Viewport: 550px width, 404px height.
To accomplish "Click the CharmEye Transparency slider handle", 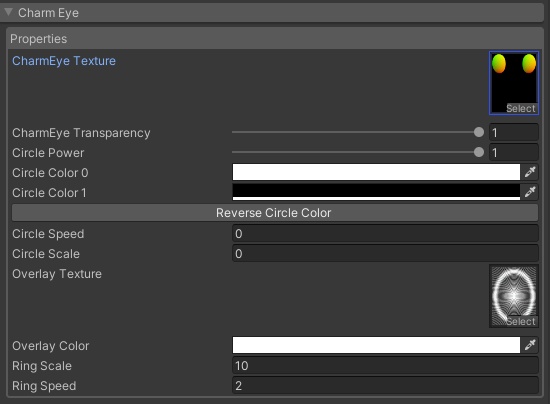I will (478, 132).
